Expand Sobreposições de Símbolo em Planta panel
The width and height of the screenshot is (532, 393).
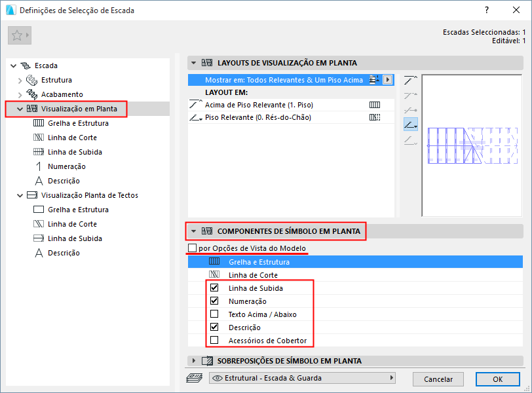click(194, 361)
